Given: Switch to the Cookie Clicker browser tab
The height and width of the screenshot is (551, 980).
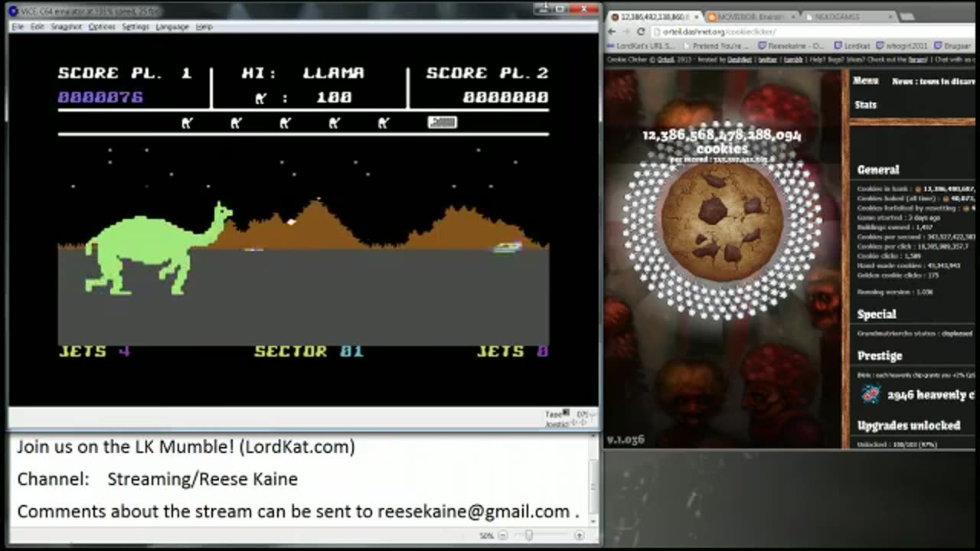Looking at the screenshot, I should click(x=655, y=17).
